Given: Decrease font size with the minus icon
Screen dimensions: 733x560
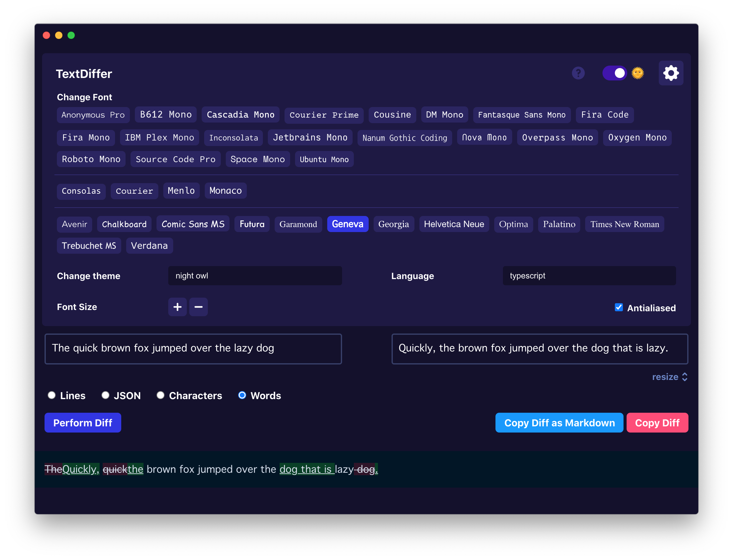Looking at the screenshot, I should click(198, 307).
